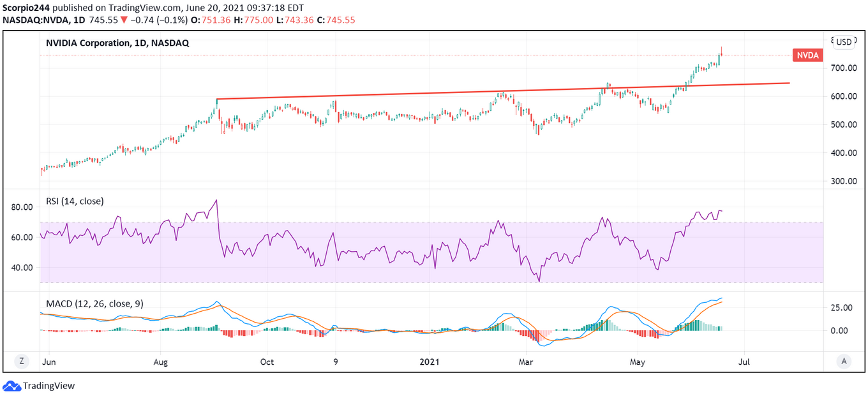Click the NASDAQ:NVDA ticker text in header
Image resolution: width=868 pixels, height=394 pixels.
(x=37, y=20)
